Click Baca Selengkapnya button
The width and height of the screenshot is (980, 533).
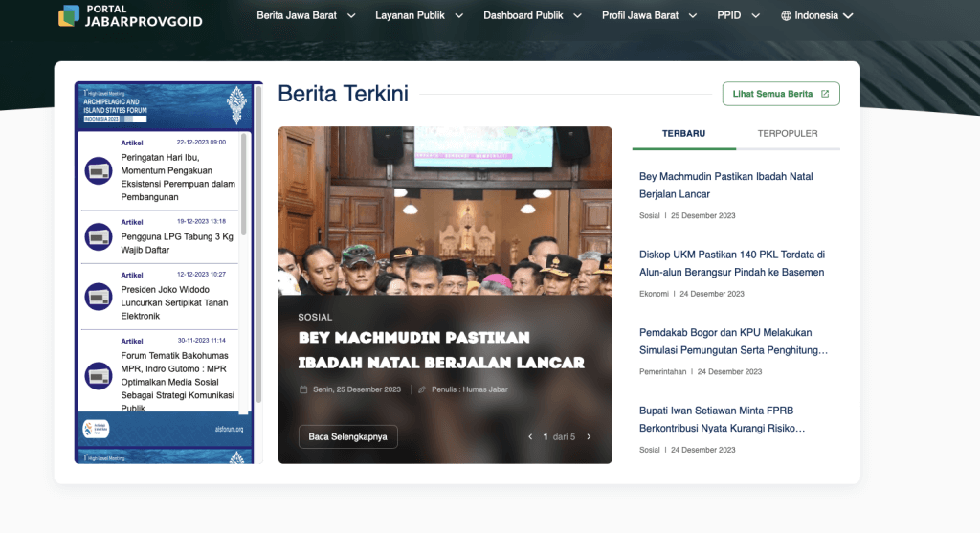click(348, 436)
